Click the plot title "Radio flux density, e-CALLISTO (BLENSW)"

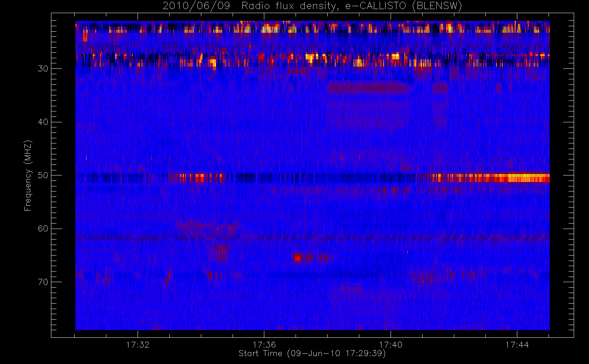(x=352, y=6)
